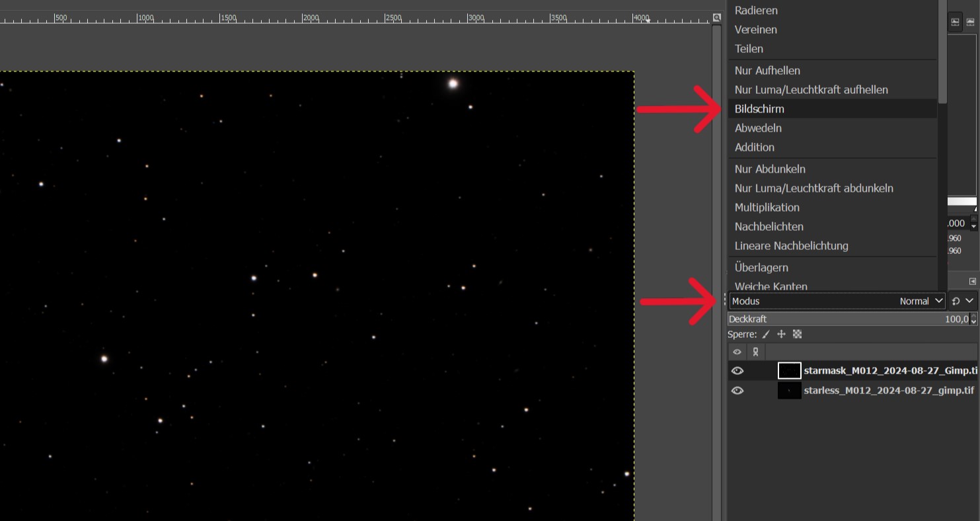Toggle lock position and size icon

coord(781,335)
